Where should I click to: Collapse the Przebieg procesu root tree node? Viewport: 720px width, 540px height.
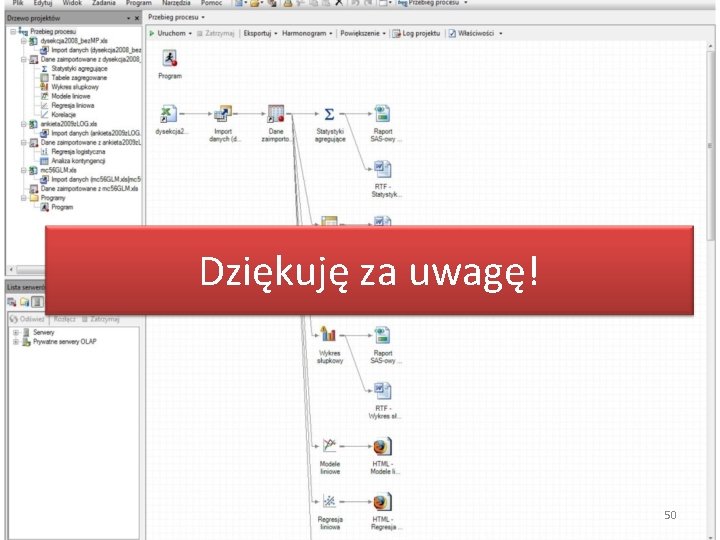[x=13, y=32]
